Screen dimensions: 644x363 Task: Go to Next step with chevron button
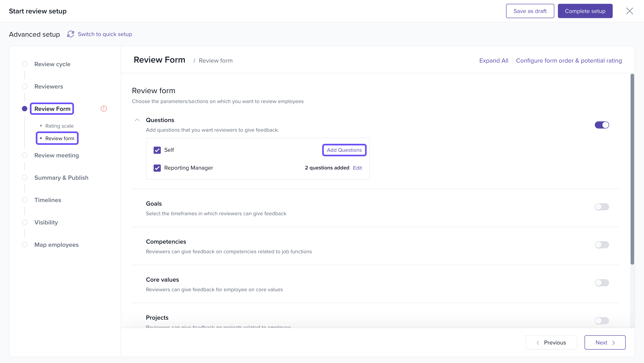coord(605,342)
